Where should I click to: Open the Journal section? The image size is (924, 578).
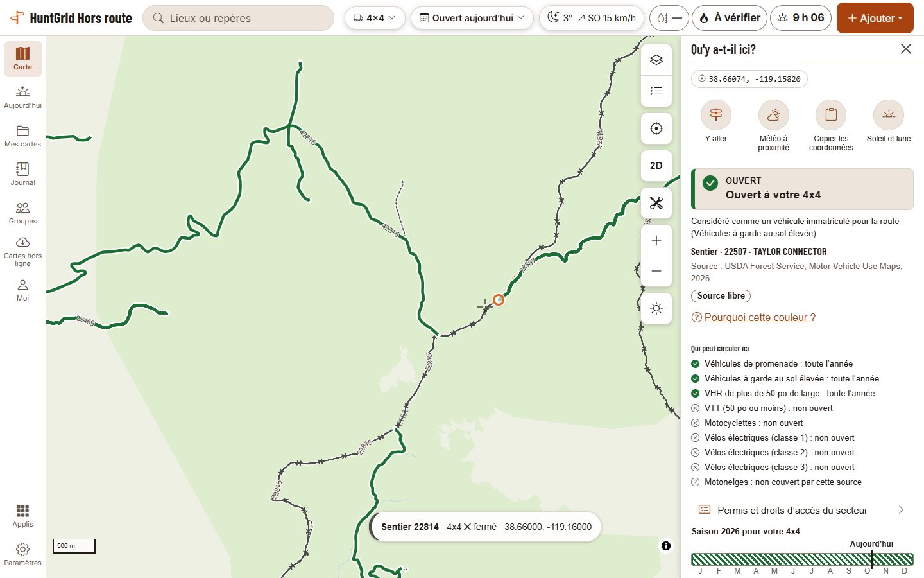pos(23,175)
